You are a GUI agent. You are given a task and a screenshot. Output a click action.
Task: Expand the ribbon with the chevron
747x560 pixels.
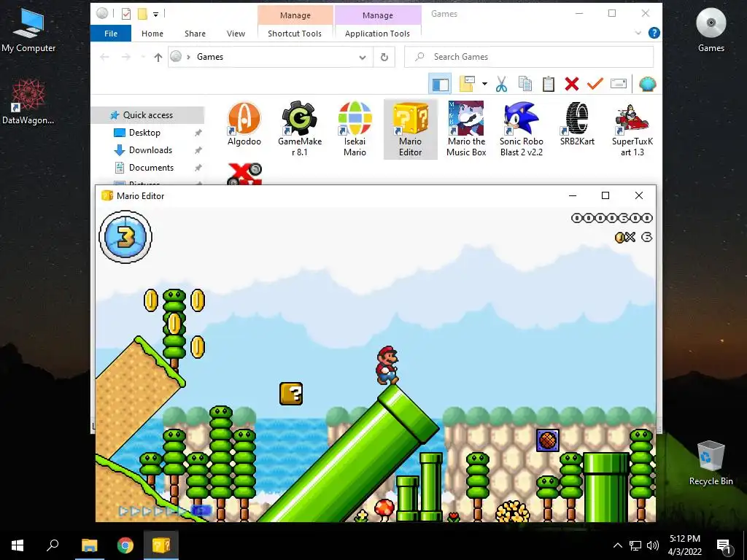[638, 33]
